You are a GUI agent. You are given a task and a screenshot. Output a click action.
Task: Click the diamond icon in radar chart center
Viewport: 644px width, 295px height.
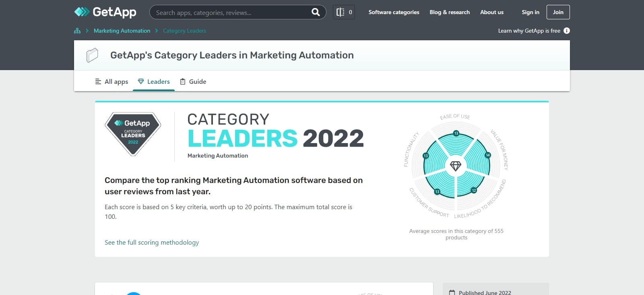pyautogui.click(x=456, y=166)
